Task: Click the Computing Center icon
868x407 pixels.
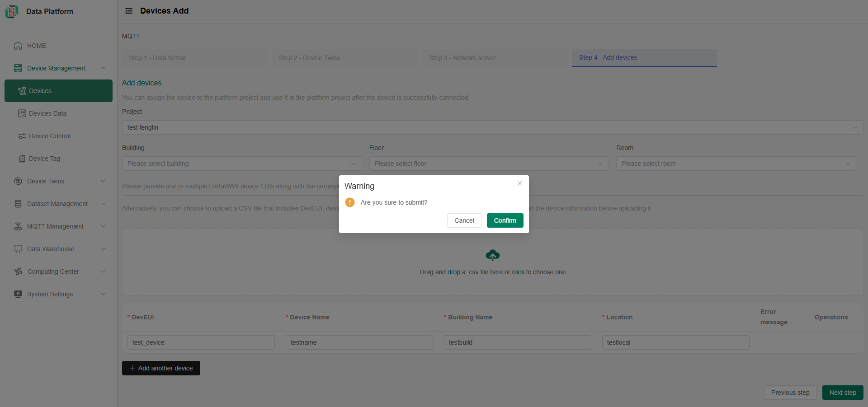Action: 18,271
